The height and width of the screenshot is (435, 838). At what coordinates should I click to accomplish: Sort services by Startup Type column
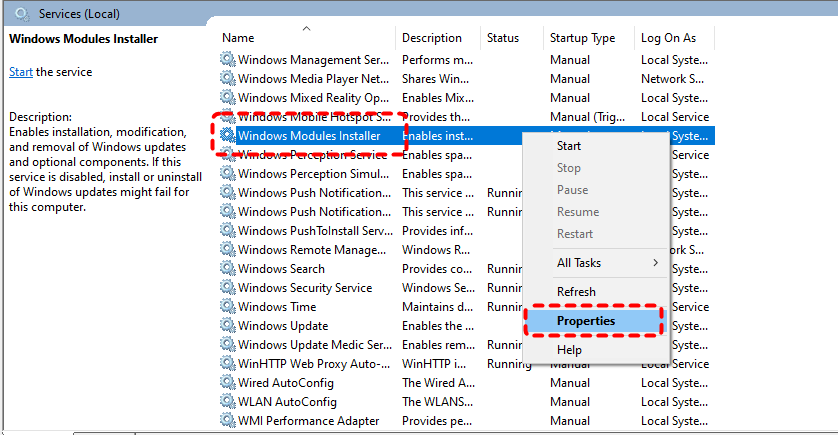click(582, 38)
